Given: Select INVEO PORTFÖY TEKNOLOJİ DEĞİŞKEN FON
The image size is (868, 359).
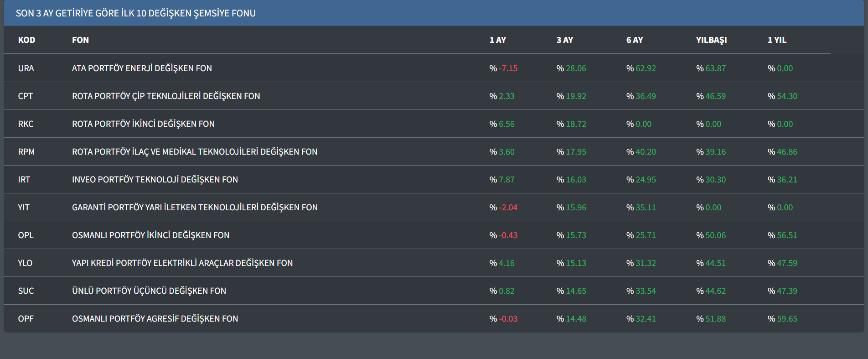Looking at the screenshot, I should tap(155, 180).
